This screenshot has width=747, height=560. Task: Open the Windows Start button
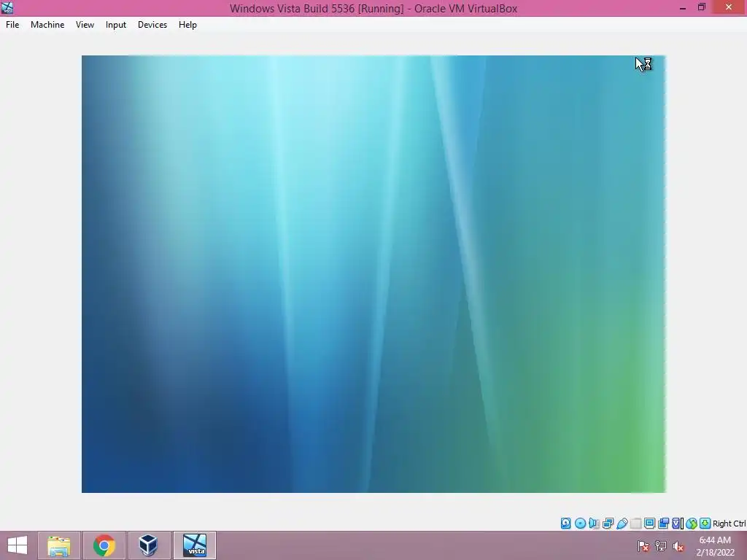18,545
